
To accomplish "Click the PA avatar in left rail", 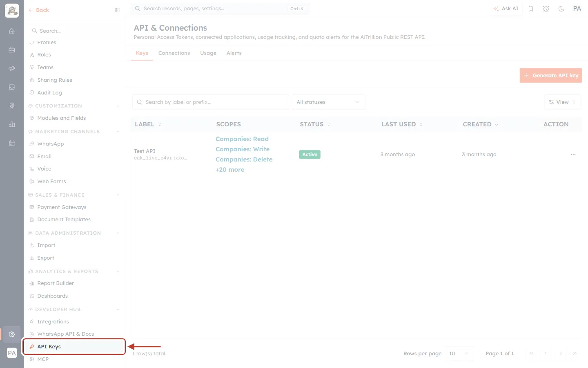I will click(x=12, y=353).
